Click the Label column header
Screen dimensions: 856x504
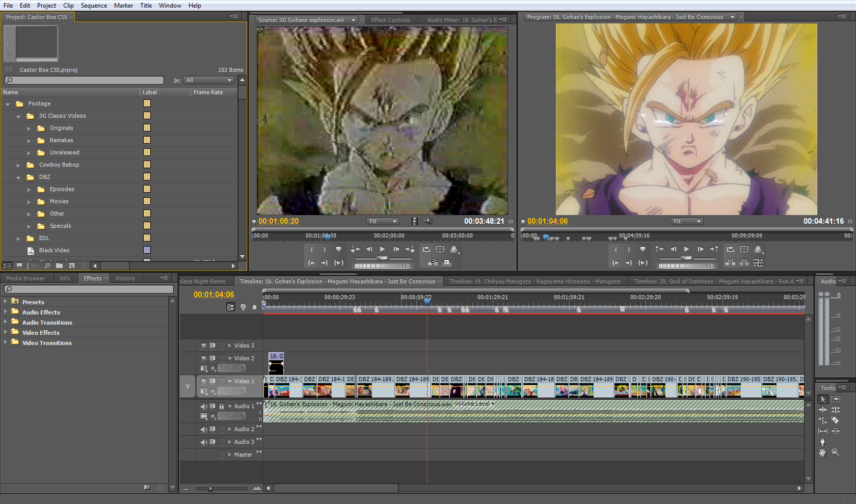coord(150,92)
